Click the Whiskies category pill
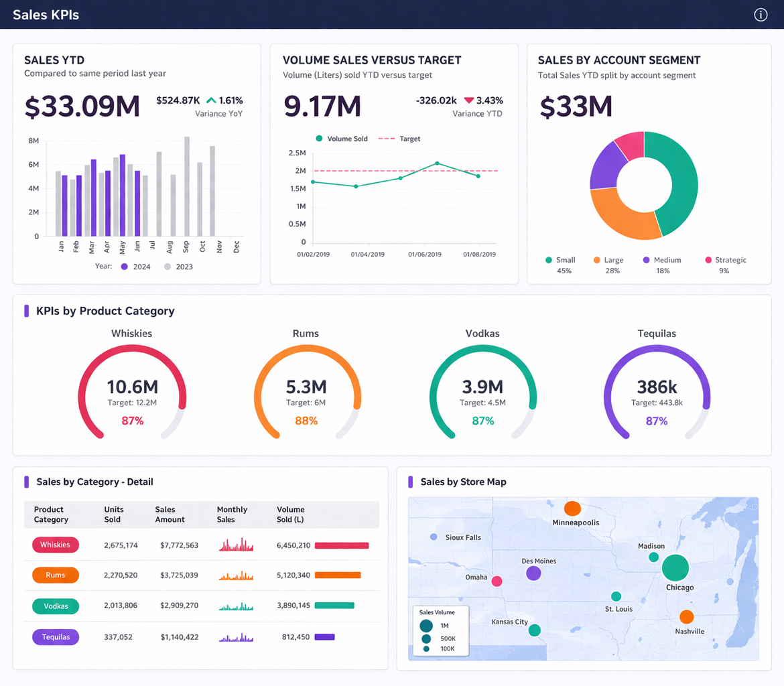The width and height of the screenshot is (784, 686). coord(56,545)
